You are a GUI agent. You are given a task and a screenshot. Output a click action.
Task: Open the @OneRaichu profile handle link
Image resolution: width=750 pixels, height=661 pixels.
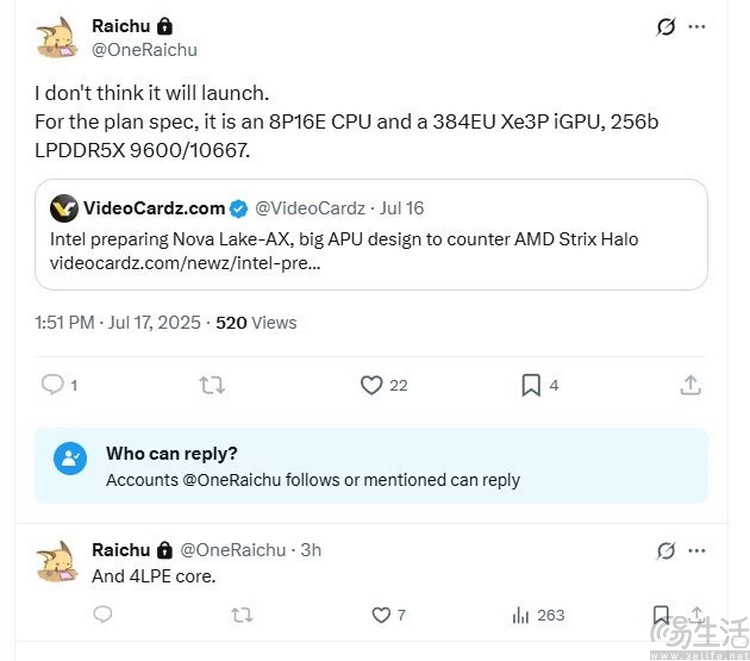point(144,50)
